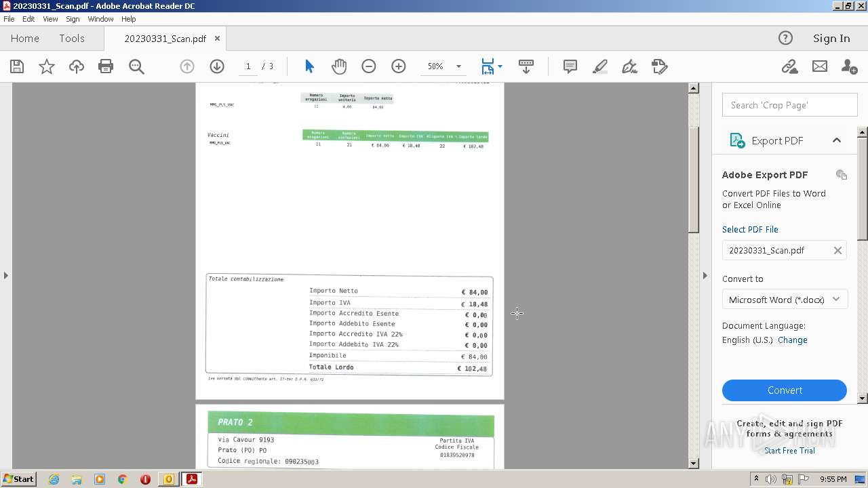Open the Export PDF tool icon

pos(737,140)
